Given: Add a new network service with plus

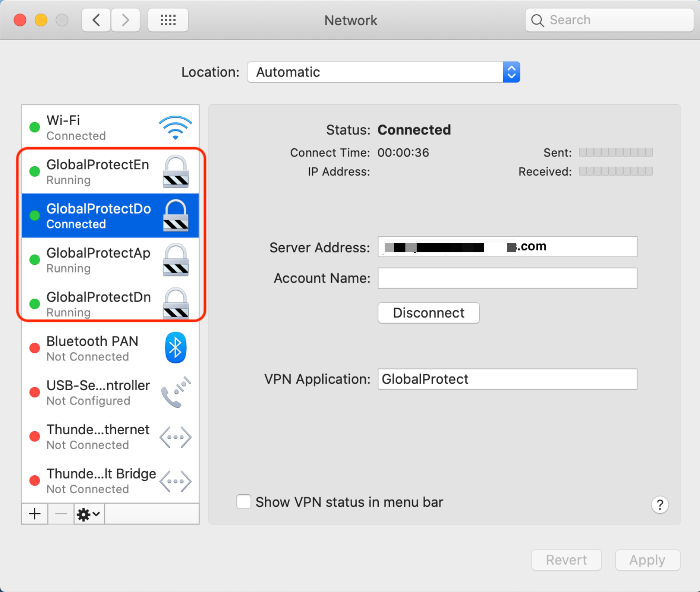Looking at the screenshot, I should [35, 514].
